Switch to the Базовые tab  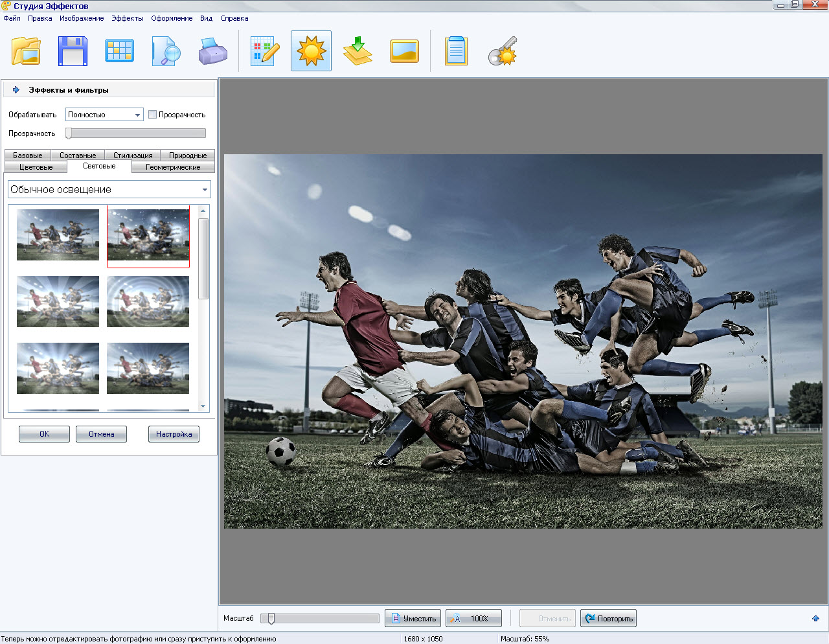pos(28,155)
